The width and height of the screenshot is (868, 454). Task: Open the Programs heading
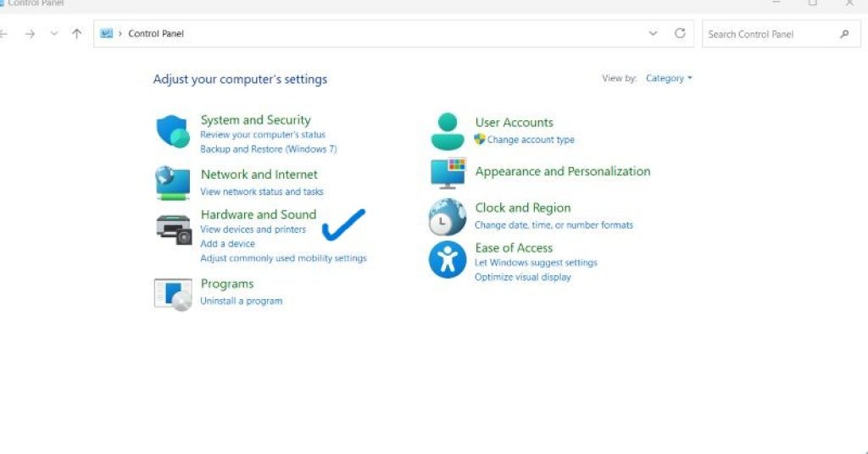pos(227,285)
